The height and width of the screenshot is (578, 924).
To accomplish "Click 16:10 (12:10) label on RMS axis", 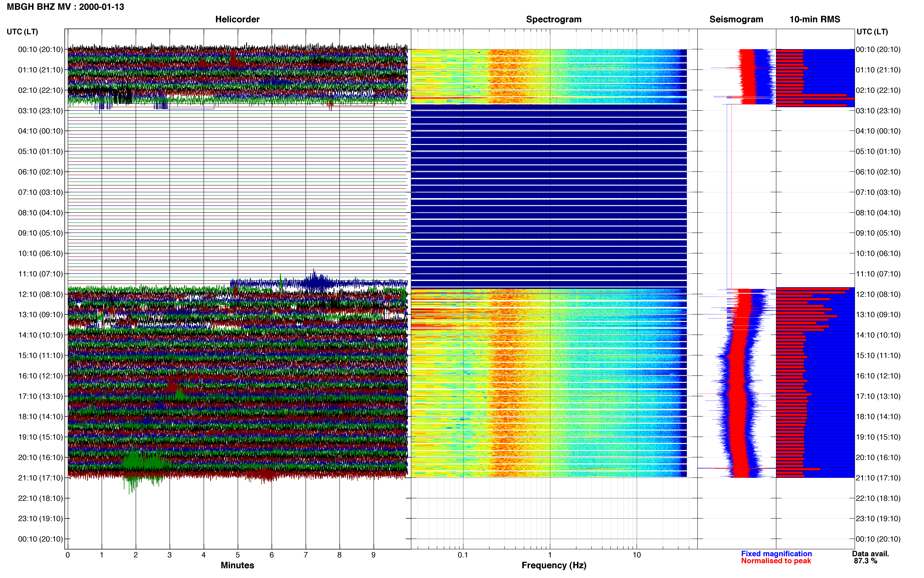I will pos(878,376).
